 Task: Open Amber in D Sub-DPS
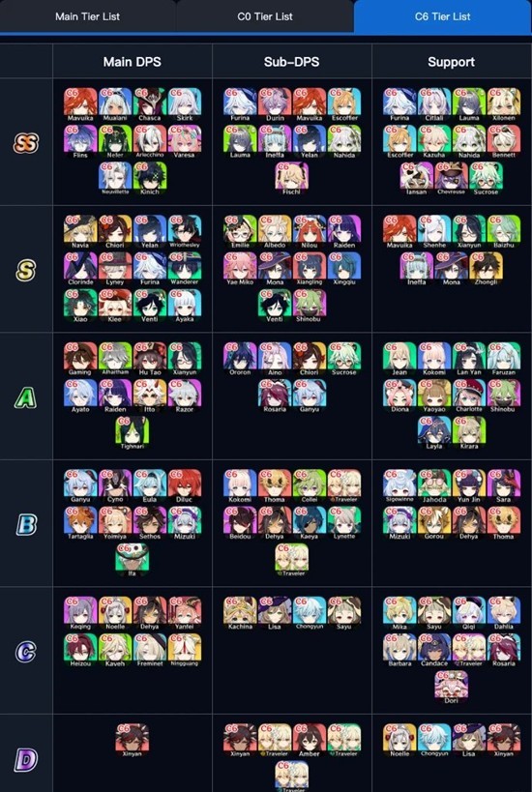[x=310, y=740]
